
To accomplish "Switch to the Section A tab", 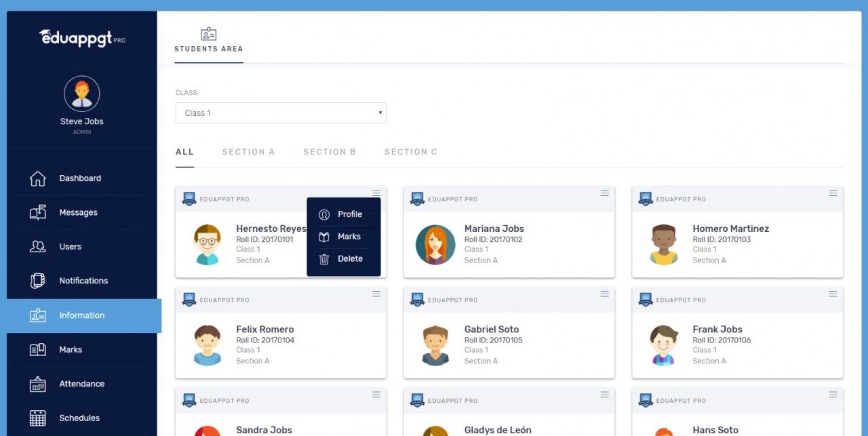I will point(248,152).
